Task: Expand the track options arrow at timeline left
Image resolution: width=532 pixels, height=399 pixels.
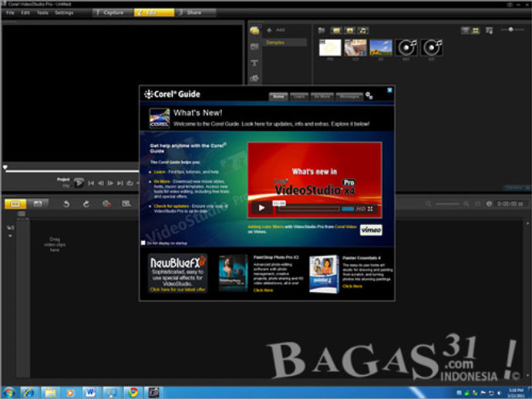Action: pos(10,236)
